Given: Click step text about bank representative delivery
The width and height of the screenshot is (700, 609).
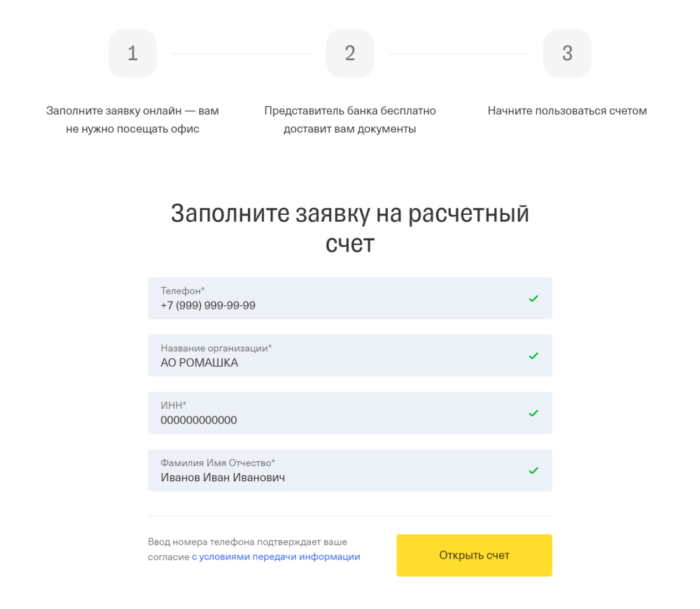Looking at the screenshot, I should [350, 120].
